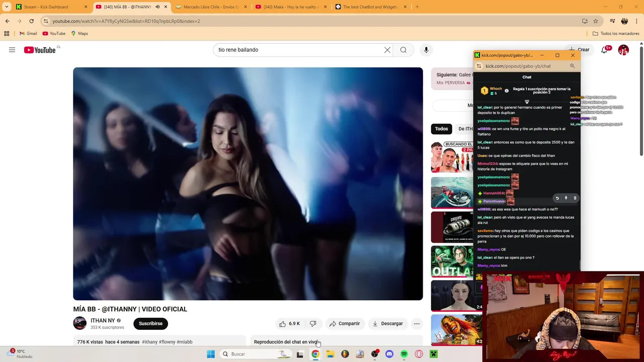
Task: Select the Todos filter chip
Action: [441, 129]
